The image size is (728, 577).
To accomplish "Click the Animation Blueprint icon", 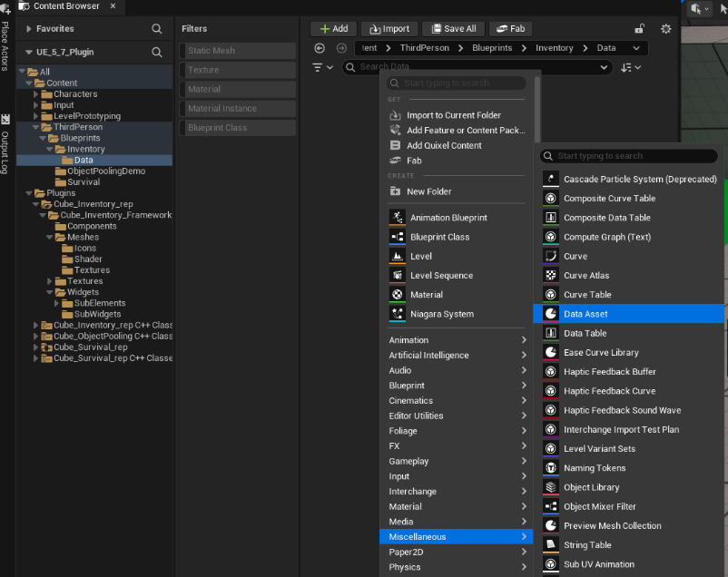I will point(397,217).
